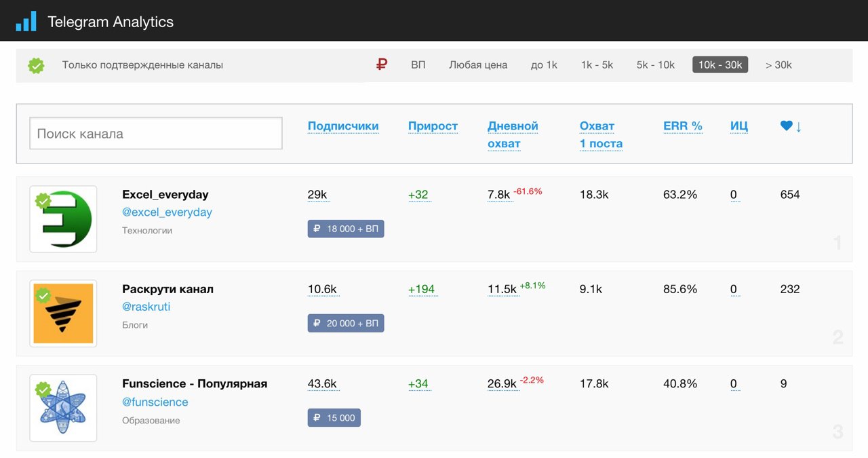868x458 pixels.
Task: Click the 232 likes value
Action: pos(790,289)
